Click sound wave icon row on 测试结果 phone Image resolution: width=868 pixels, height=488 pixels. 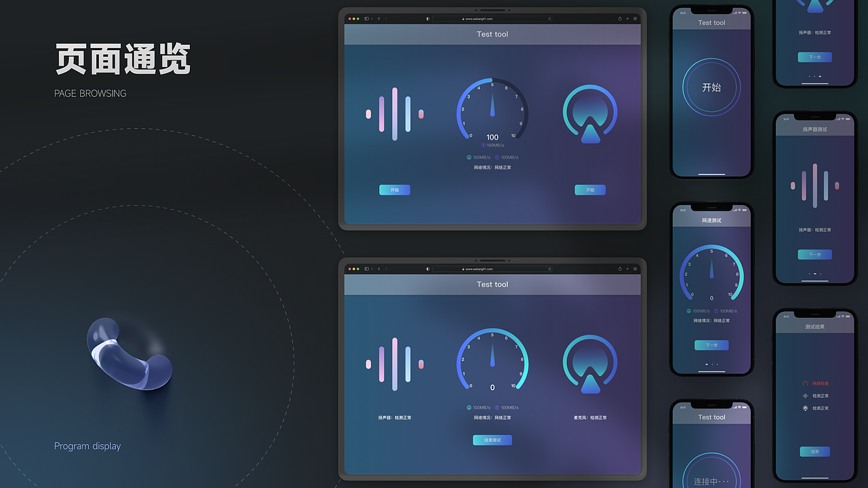[815, 396]
